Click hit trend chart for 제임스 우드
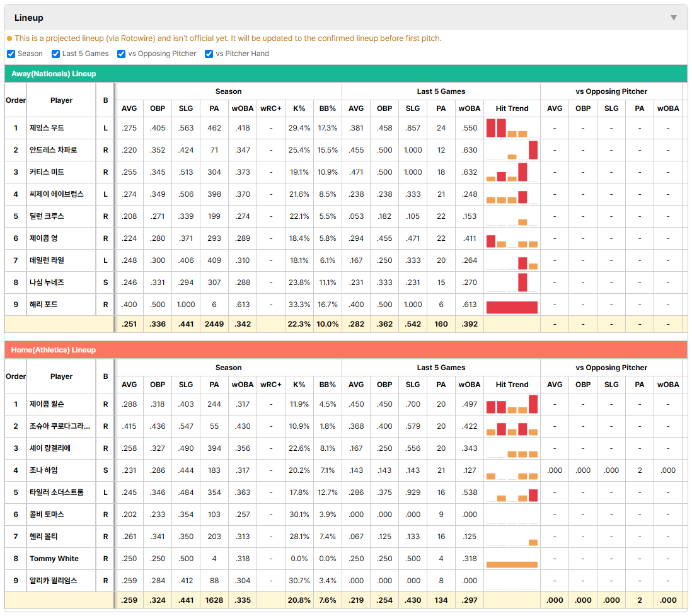The width and height of the screenshot is (692, 616). [512, 128]
